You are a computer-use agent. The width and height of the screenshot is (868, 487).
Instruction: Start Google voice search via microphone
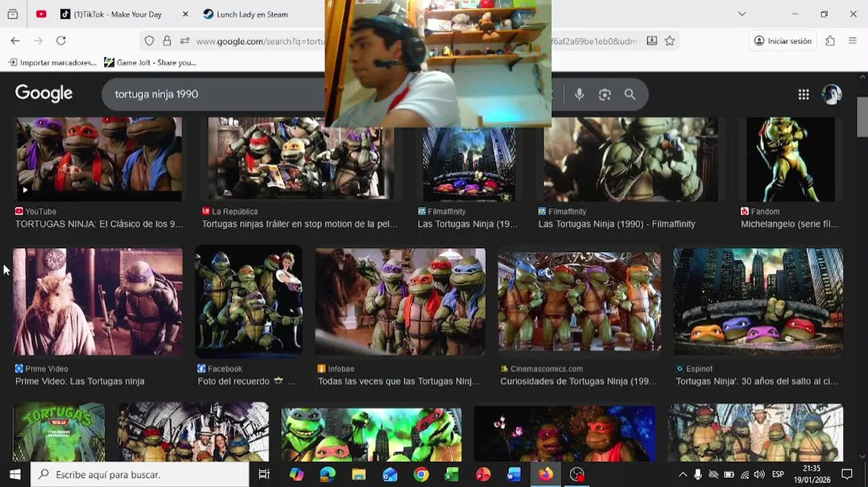tap(579, 95)
